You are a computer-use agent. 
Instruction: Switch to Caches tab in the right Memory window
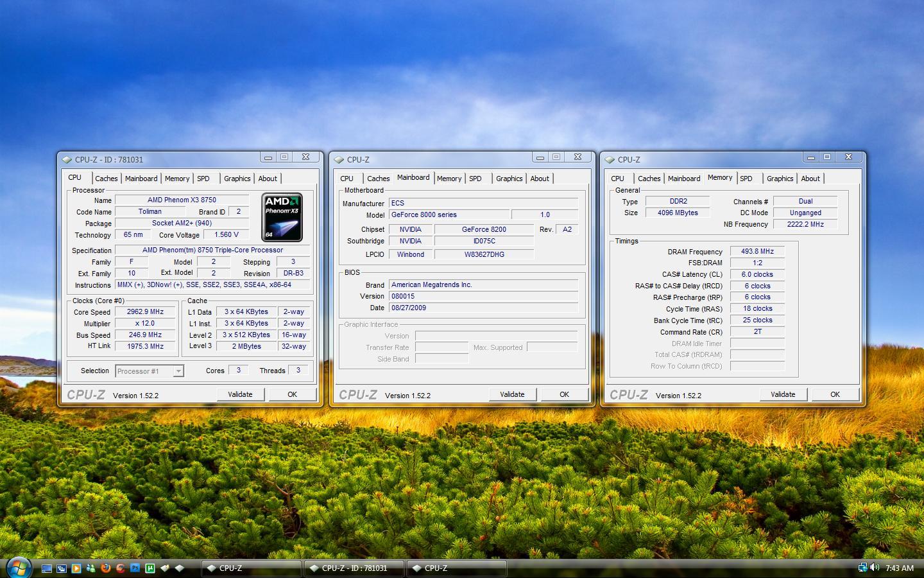pos(649,179)
